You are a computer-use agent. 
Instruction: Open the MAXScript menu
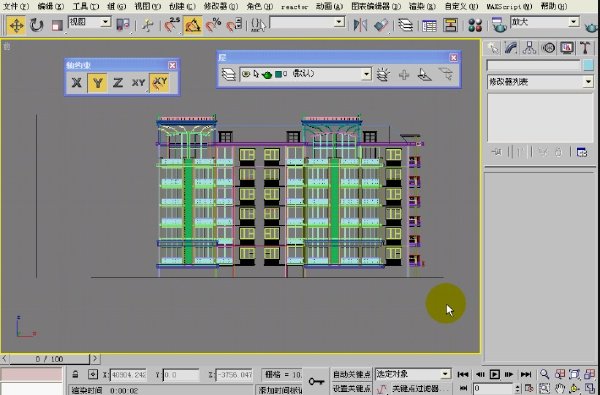coord(509,7)
